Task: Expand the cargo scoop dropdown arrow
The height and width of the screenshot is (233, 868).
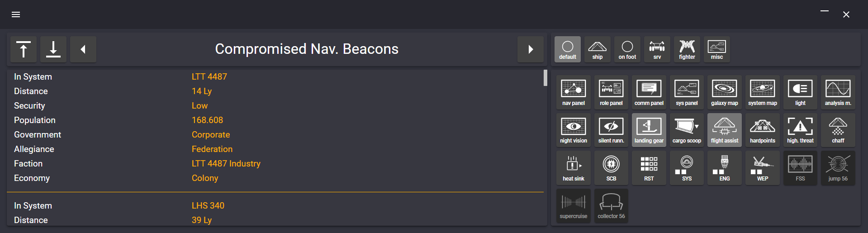Action: (x=697, y=127)
